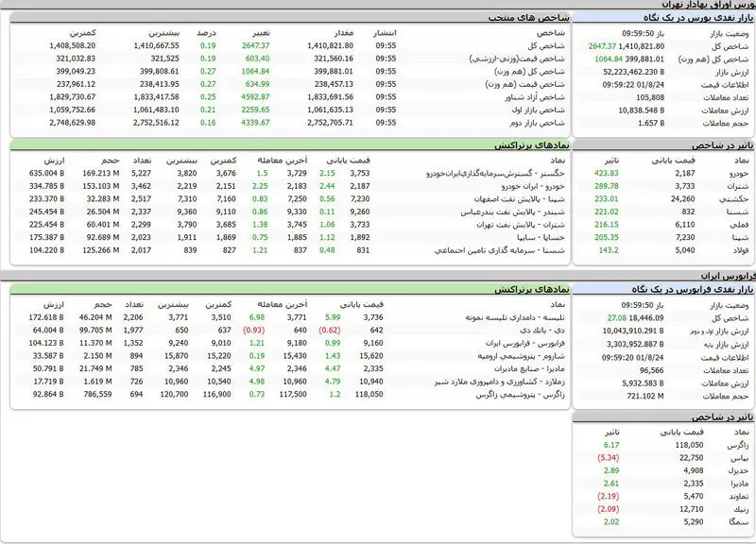Open شاروم - پتروشیمی ارومیه symbol
Viewport: 756px width, 544px height.
[x=522, y=356]
